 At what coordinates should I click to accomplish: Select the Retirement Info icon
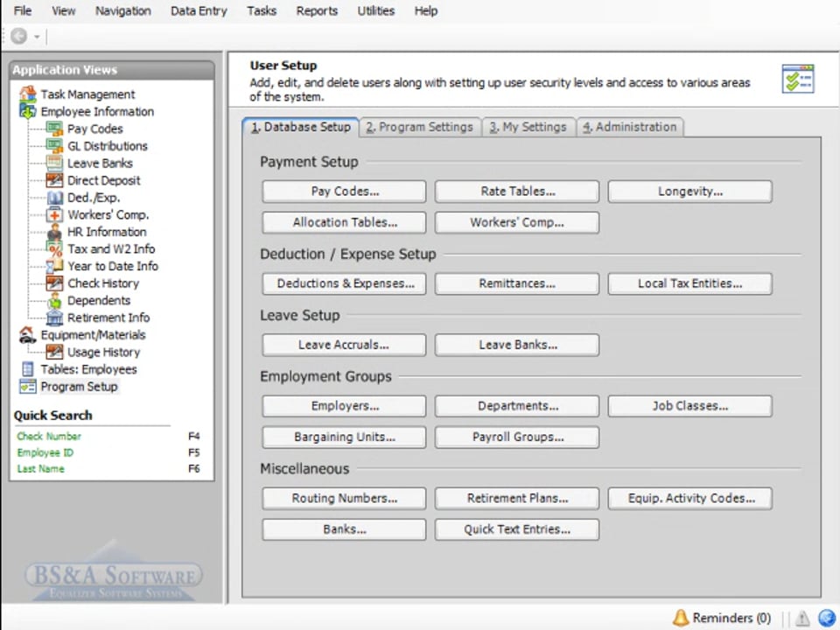tap(54, 318)
